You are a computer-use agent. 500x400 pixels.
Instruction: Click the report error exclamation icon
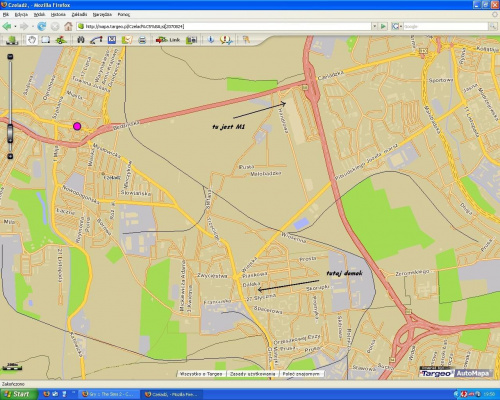tap(226, 40)
